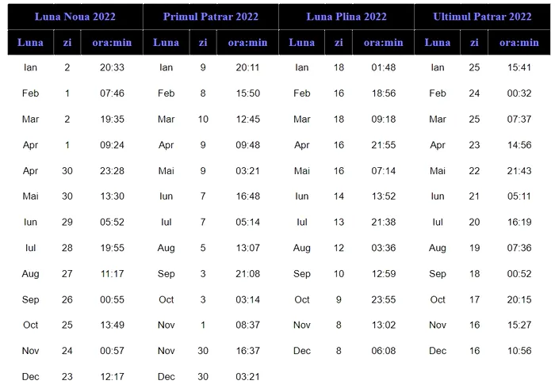Select the Ultimul Patrar 2022 heading

pyautogui.click(x=482, y=17)
